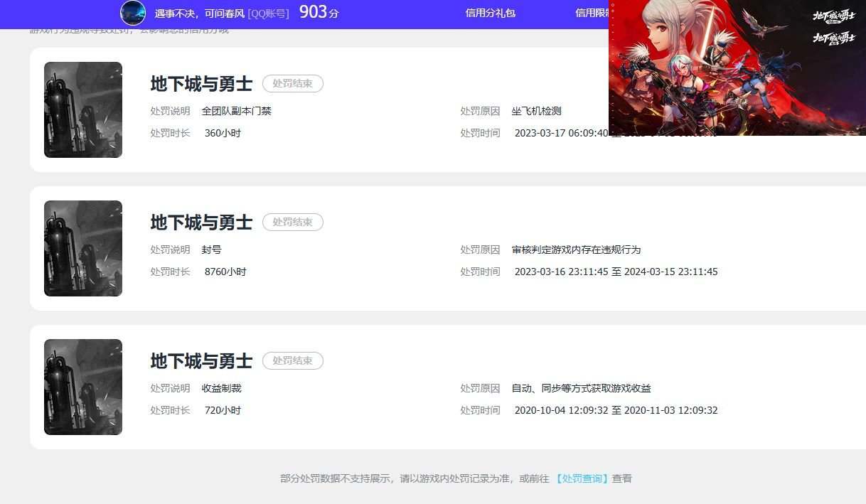This screenshot has height=504, width=866.
Task: Click the 8760小时 duration value
Action: pyautogui.click(x=225, y=272)
